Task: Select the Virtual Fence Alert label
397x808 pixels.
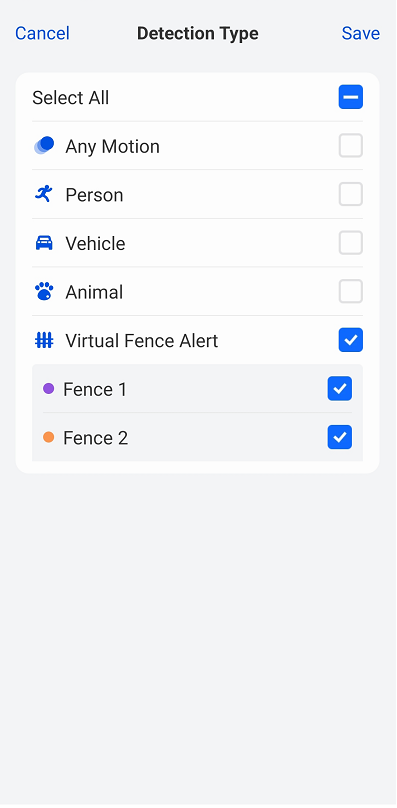Action: click(142, 341)
